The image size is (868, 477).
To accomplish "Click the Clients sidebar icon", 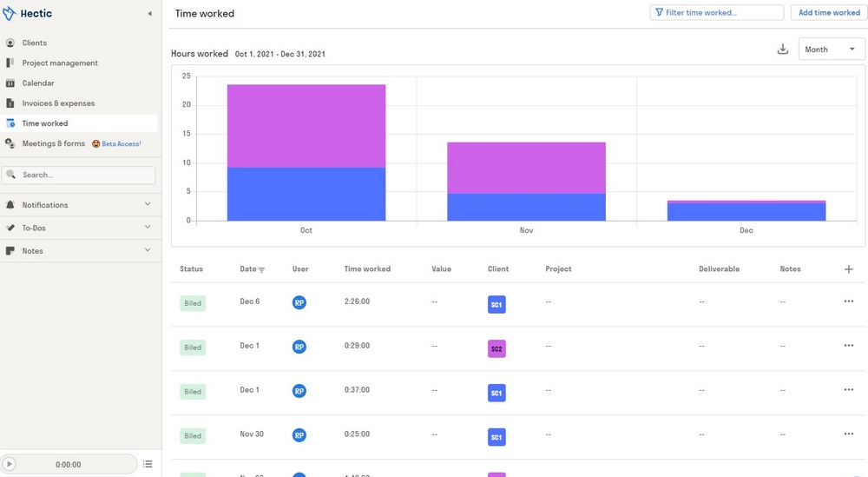I will pyautogui.click(x=10, y=43).
